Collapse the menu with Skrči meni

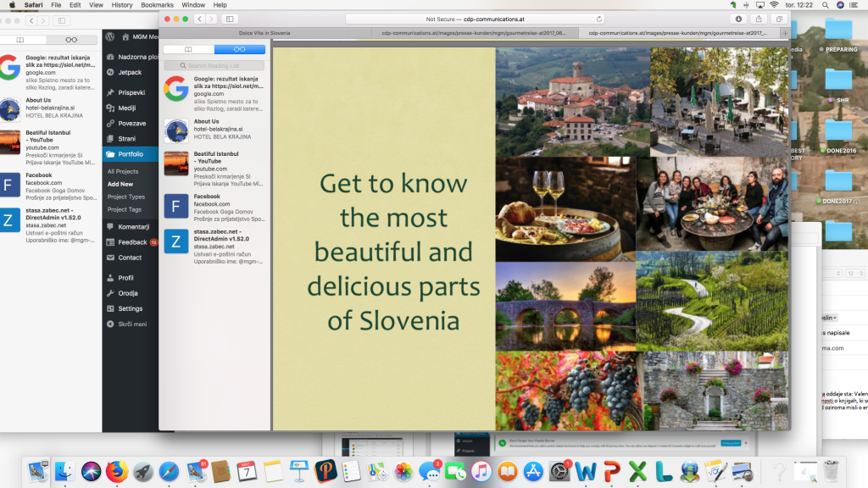131,324
